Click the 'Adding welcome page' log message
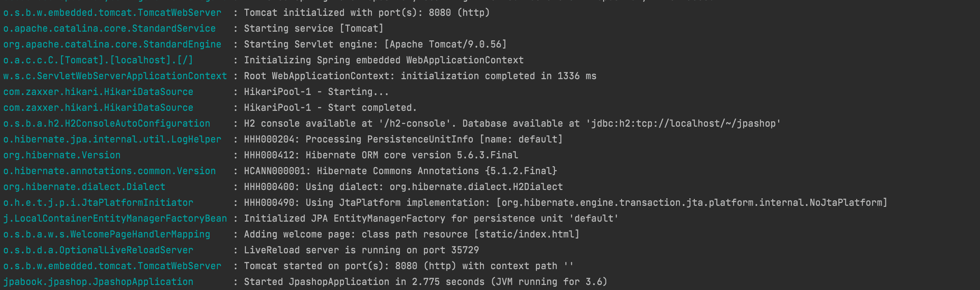This screenshot has height=290, width=980. point(411,234)
